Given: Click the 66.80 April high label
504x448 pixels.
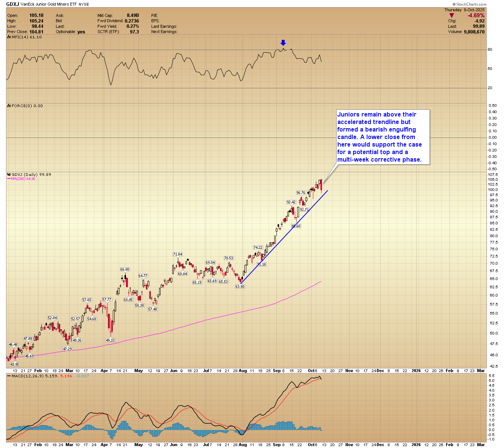Looking at the screenshot, I should tap(125, 269).
